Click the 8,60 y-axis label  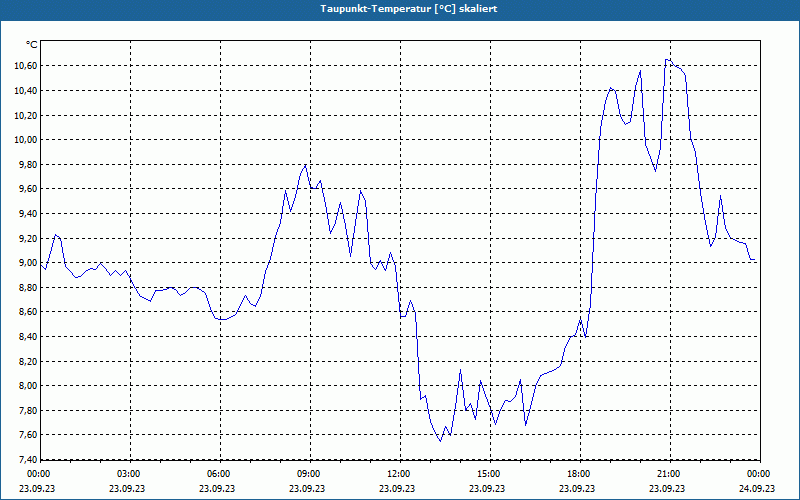click(27, 312)
